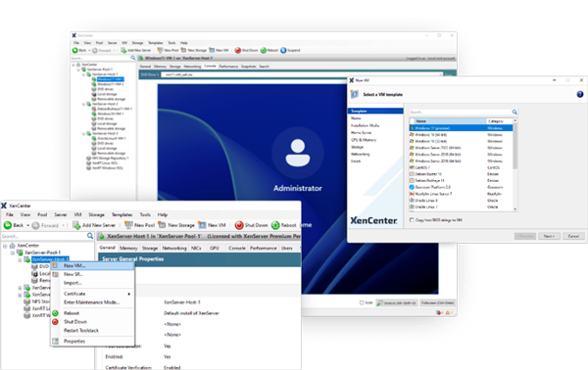This screenshot has height=370, width=588.
Task: Click the Add New Server toolbar icon
Action: tap(76, 225)
